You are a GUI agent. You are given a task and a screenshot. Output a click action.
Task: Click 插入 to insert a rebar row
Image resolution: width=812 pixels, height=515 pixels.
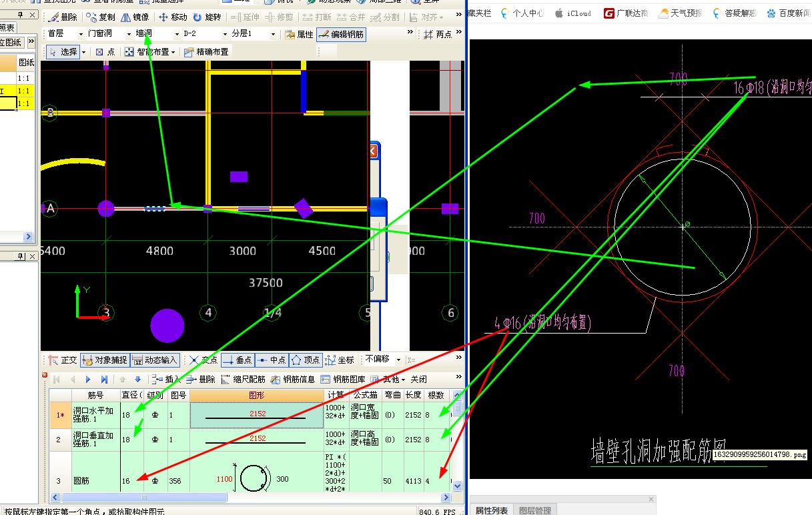[166, 379]
